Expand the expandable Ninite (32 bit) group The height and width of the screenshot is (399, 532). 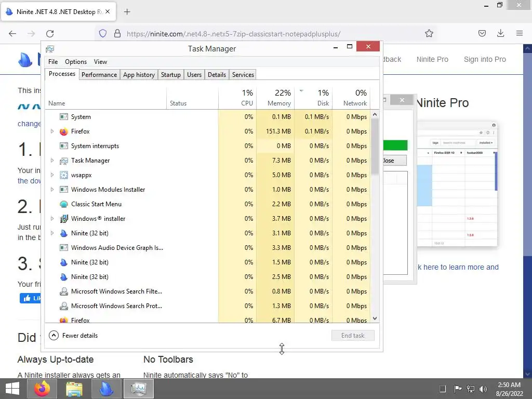coord(52,233)
